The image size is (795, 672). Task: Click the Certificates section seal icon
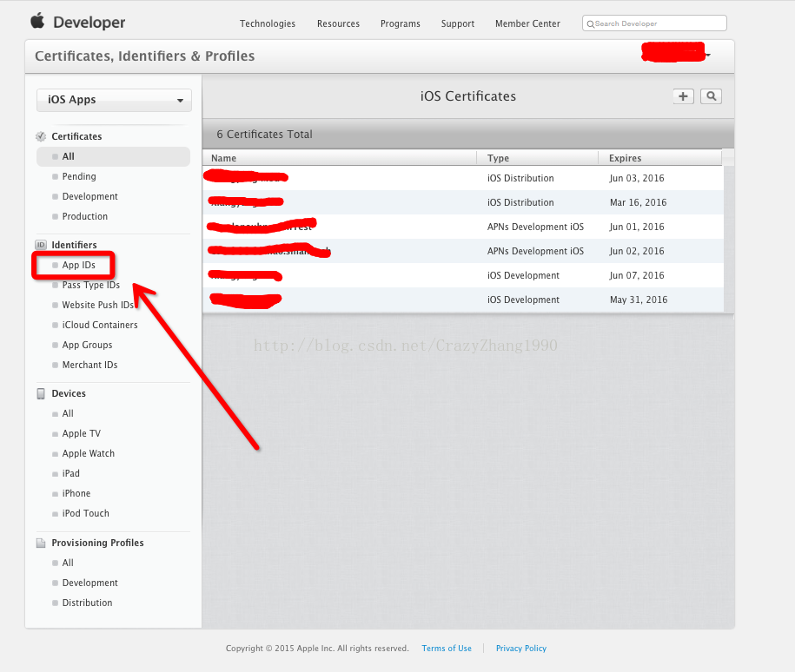click(41, 136)
